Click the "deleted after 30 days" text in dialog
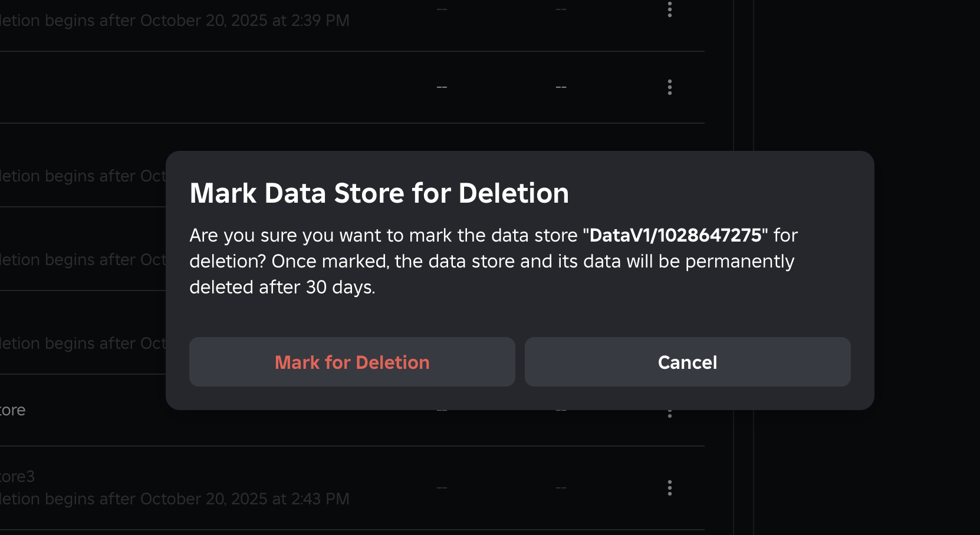Viewport: 980px width, 535px height. 282,287
